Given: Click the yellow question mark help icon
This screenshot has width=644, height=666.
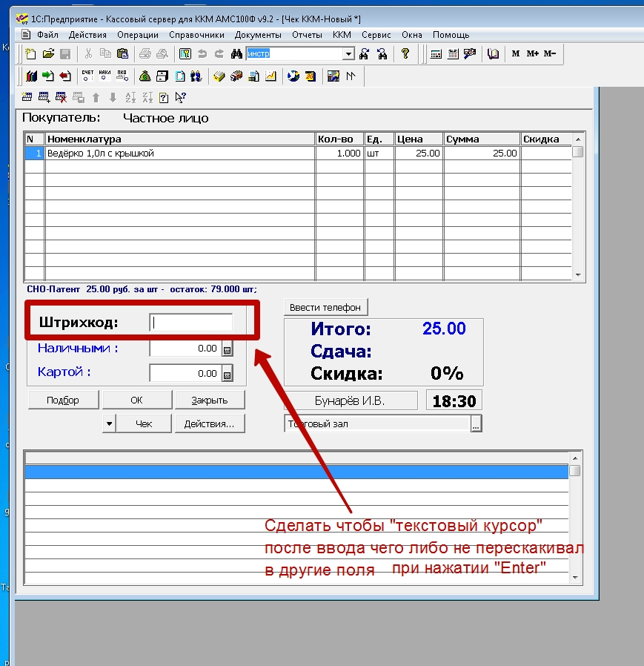Looking at the screenshot, I should pyautogui.click(x=405, y=54).
